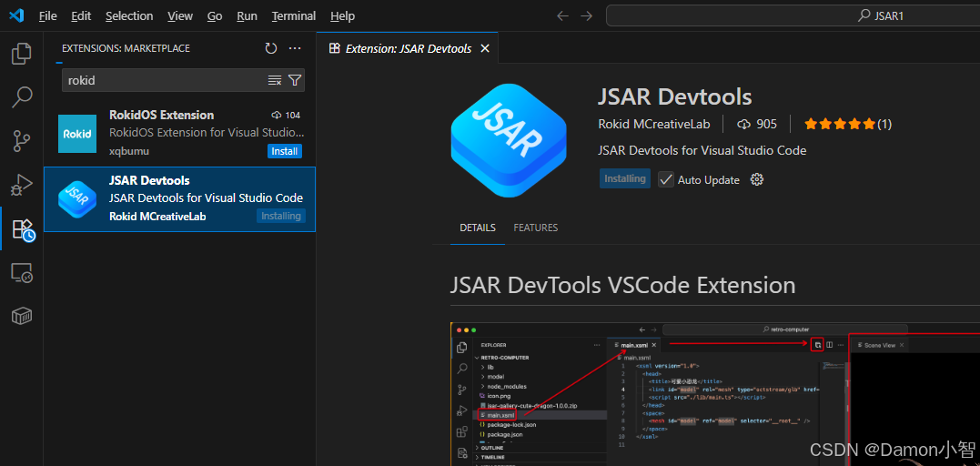980x466 pixels.
Task: Click the EXTENSIONS: MARKETPLACE panel title
Action: (x=126, y=49)
